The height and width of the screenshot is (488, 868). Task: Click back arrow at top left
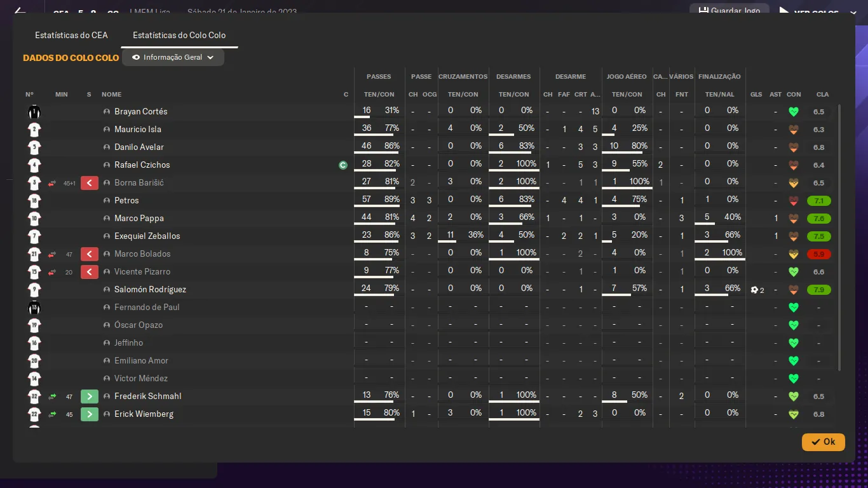point(20,11)
